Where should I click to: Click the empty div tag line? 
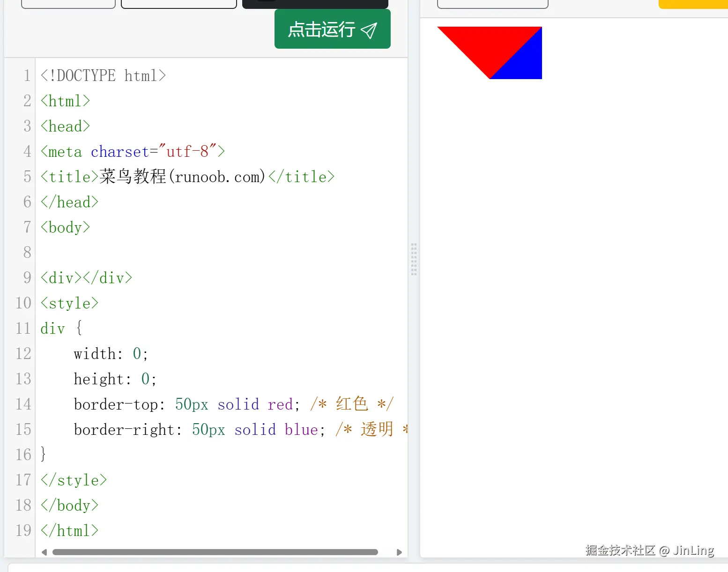(x=86, y=278)
